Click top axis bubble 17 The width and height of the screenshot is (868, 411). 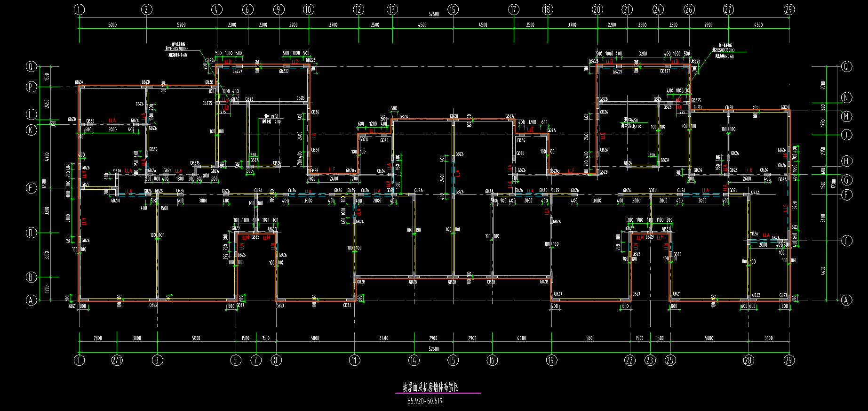514,9
